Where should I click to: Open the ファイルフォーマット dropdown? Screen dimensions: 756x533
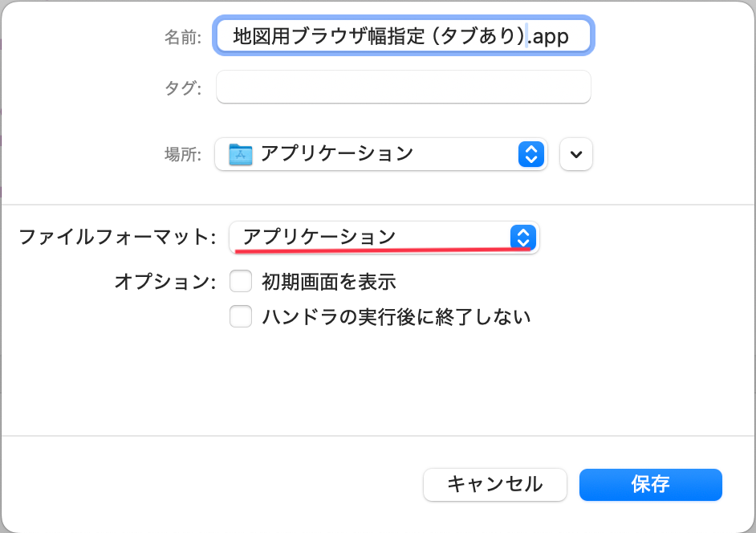(x=384, y=237)
